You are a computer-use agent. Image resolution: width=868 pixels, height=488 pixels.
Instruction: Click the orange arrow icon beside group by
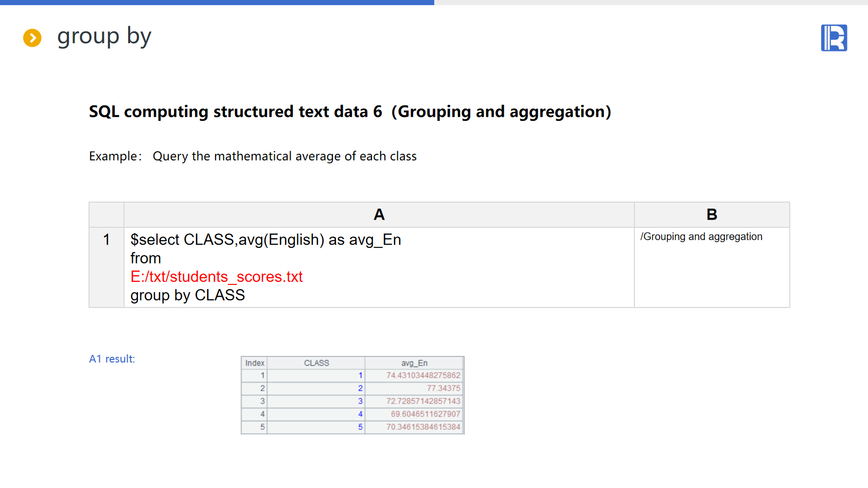pyautogui.click(x=32, y=38)
